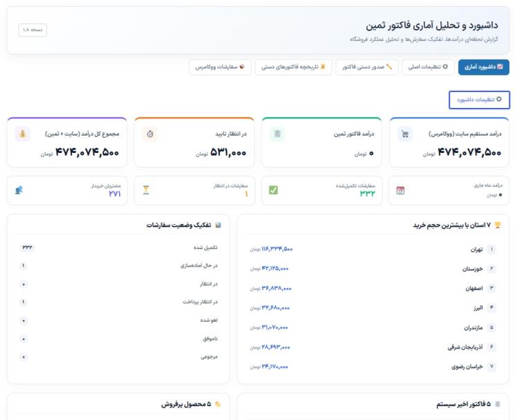The width and height of the screenshot is (515, 420).
Task: Click the البرز province row name
Action: point(478,308)
